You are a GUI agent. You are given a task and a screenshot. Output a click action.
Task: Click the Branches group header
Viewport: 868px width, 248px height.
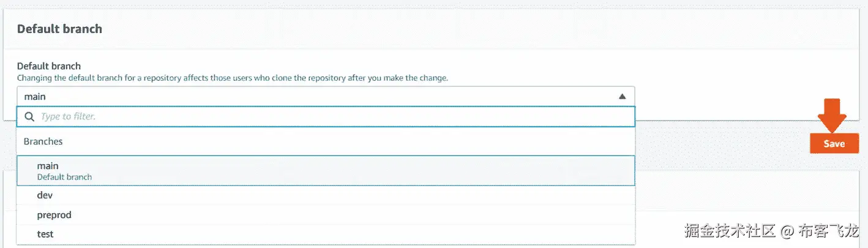pyautogui.click(x=43, y=141)
